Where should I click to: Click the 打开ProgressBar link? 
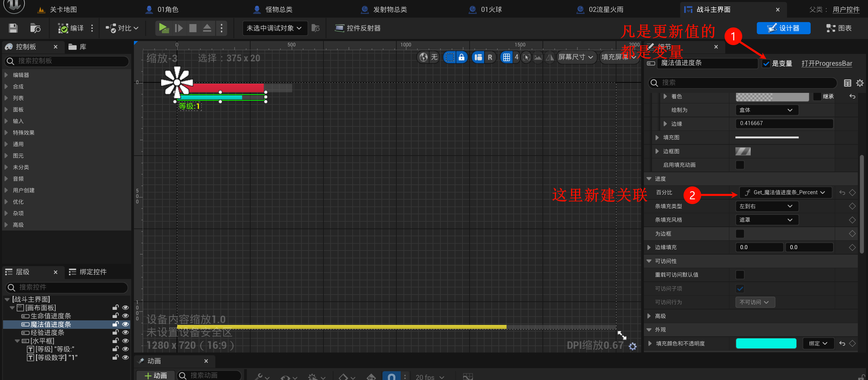[x=827, y=64]
